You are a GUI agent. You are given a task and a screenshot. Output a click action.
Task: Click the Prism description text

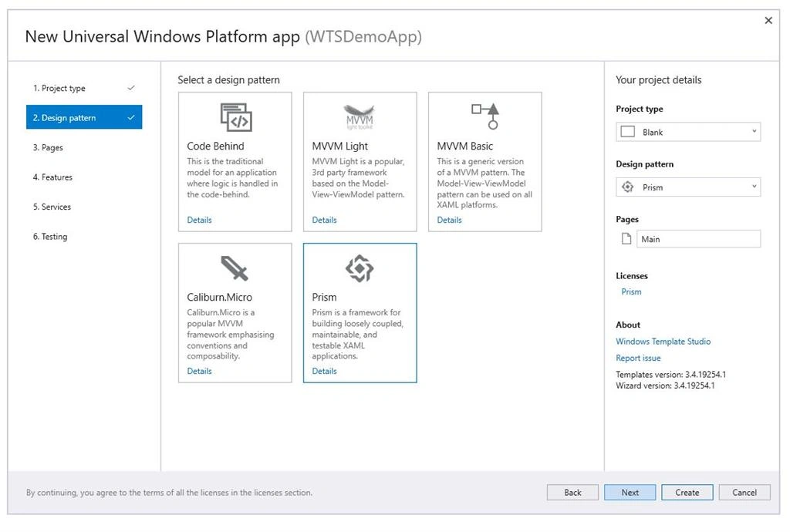(x=358, y=334)
